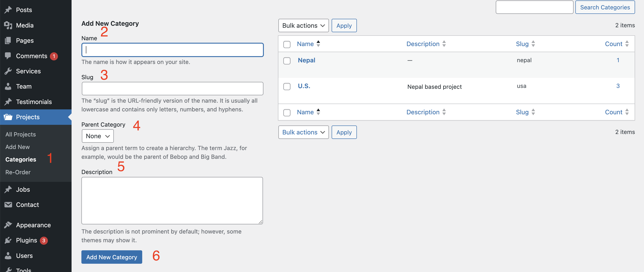The height and width of the screenshot is (272, 644).
Task: Sort by Count using top header arrows
Action: [x=627, y=44]
